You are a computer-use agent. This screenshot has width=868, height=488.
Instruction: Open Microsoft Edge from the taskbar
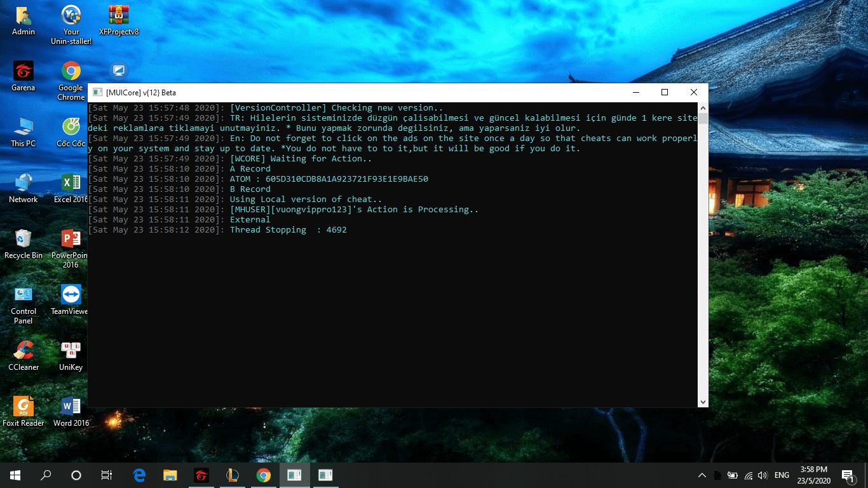coord(139,475)
